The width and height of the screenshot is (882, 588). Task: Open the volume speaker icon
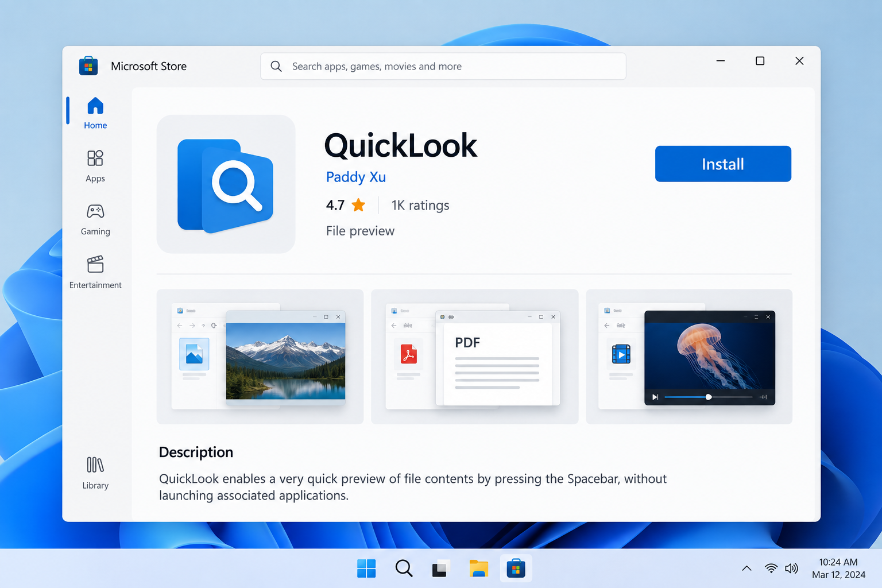[x=791, y=568]
